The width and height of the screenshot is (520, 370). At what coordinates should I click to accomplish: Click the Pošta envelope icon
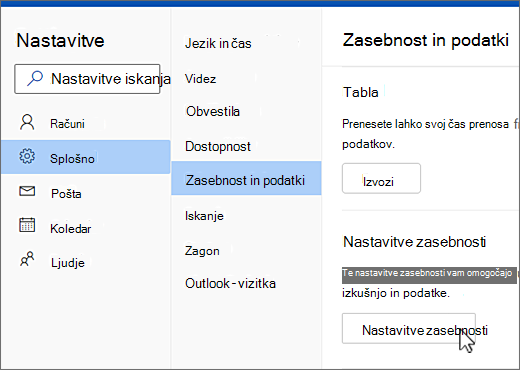coord(27,191)
